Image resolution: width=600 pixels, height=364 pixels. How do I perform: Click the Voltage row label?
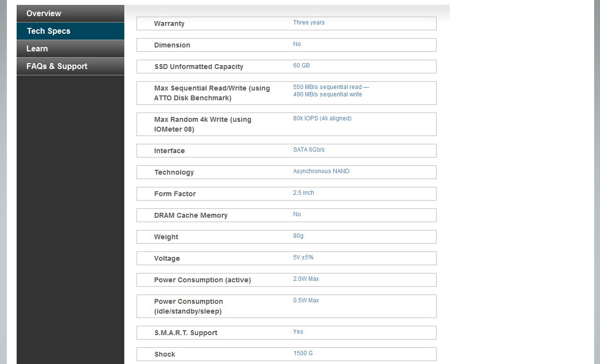(x=167, y=258)
